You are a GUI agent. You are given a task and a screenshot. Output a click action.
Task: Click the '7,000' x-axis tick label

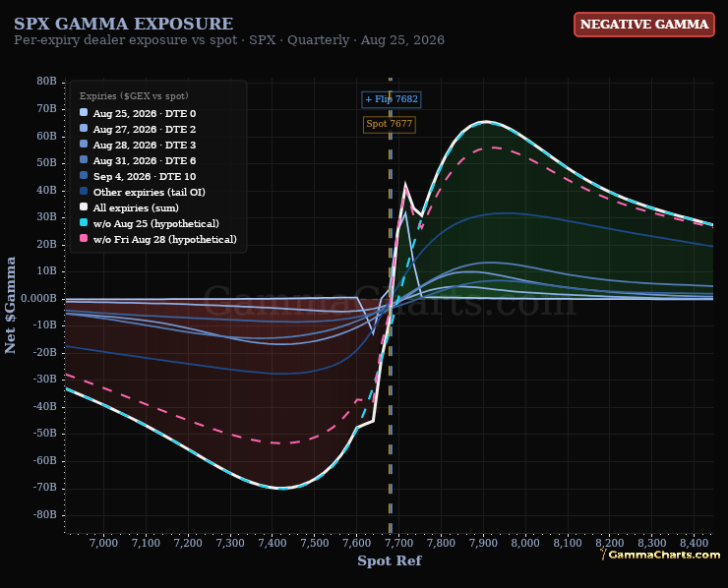[103, 543]
